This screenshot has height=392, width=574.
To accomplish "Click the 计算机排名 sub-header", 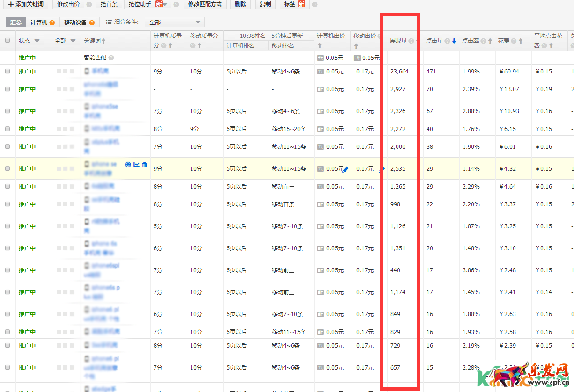I will (241, 46).
